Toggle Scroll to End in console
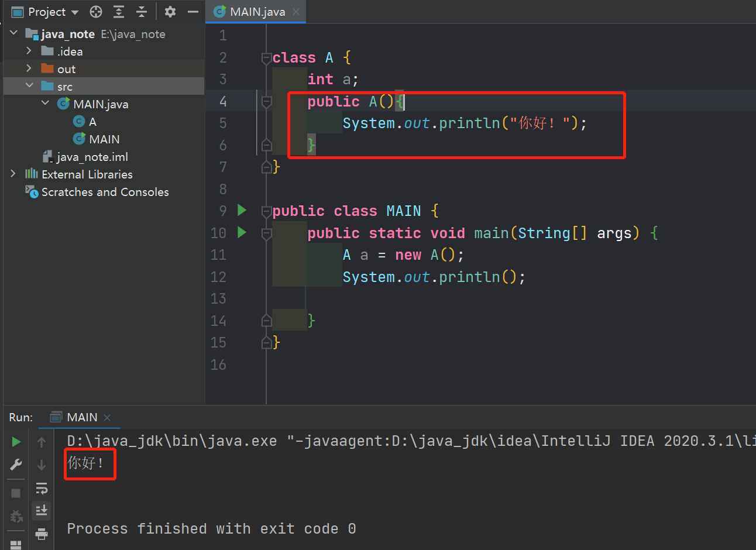This screenshot has width=756, height=550. (x=41, y=510)
